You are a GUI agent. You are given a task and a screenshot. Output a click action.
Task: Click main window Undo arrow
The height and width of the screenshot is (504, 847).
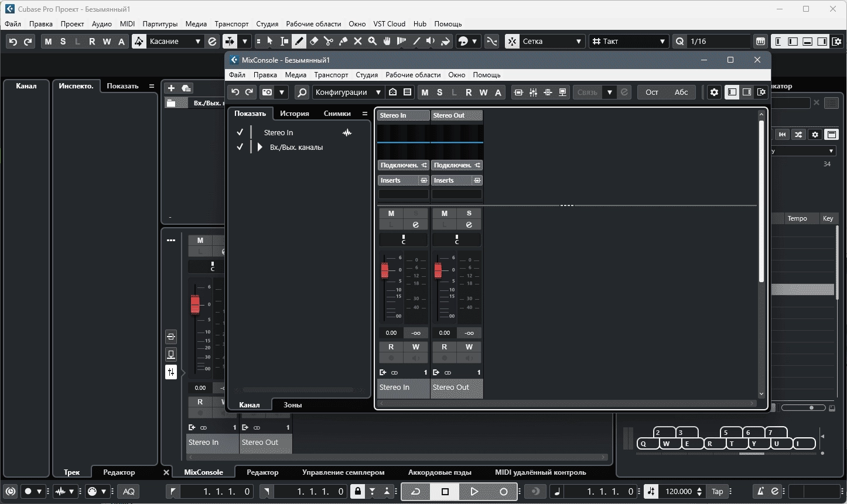point(13,42)
